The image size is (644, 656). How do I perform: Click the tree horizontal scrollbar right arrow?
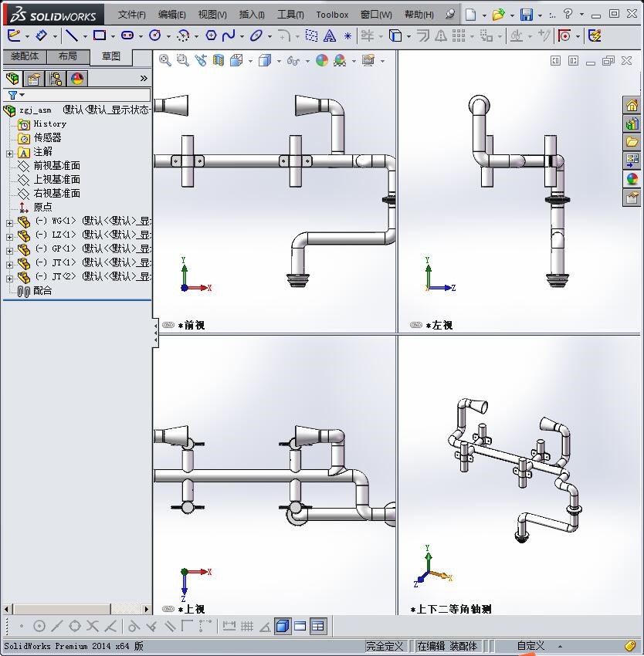tap(147, 609)
